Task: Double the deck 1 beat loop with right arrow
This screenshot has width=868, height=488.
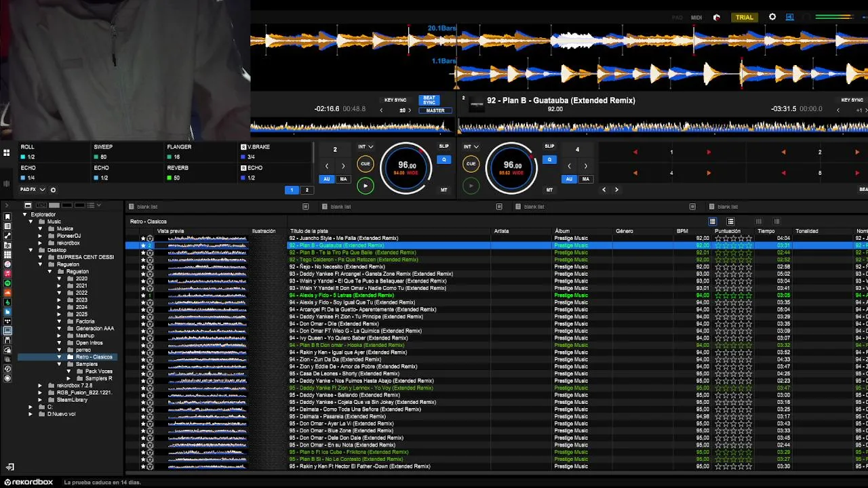Action: click(x=343, y=165)
